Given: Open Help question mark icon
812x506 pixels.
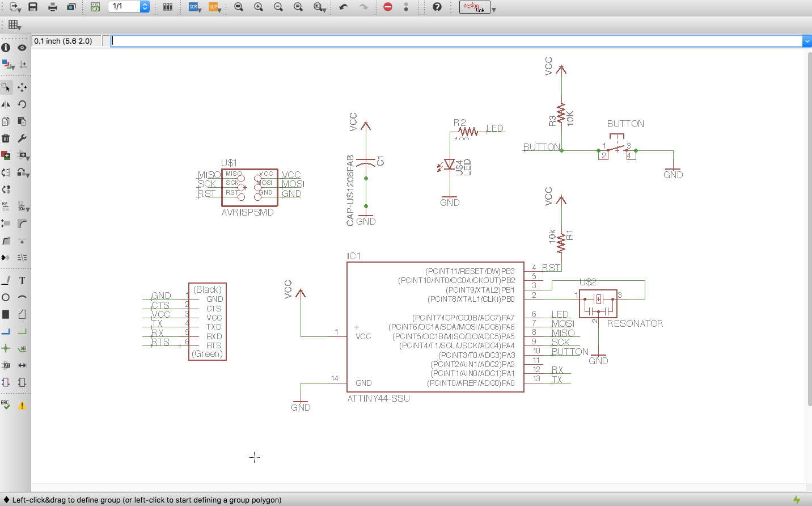Looking at the screenshot, I should coord(437,7).
